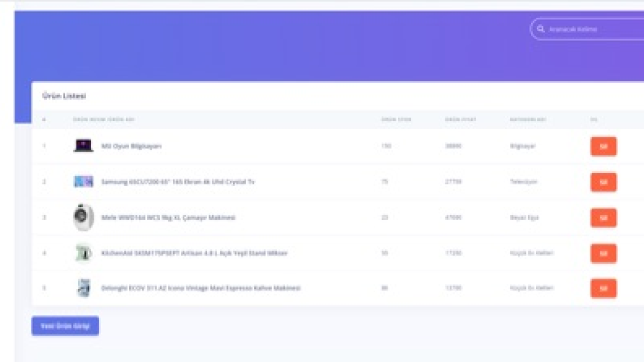
Task: Click the price value in MSI row
Action: 453,146
